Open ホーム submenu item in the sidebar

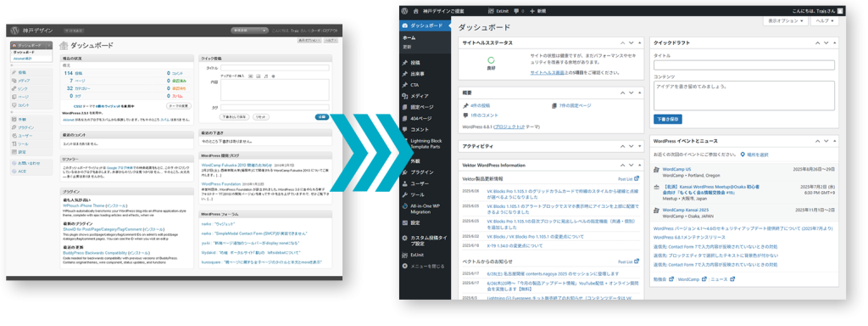pos(409,37)
